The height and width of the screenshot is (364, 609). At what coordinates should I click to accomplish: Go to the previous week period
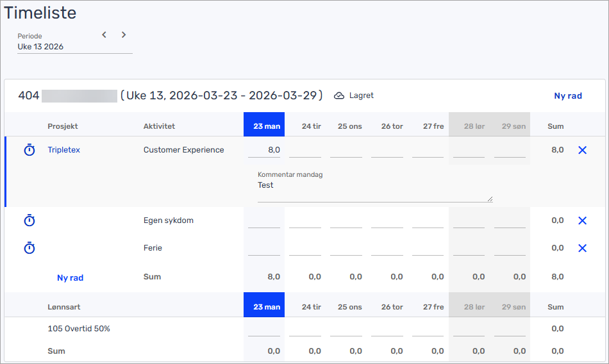coord(104,35)
